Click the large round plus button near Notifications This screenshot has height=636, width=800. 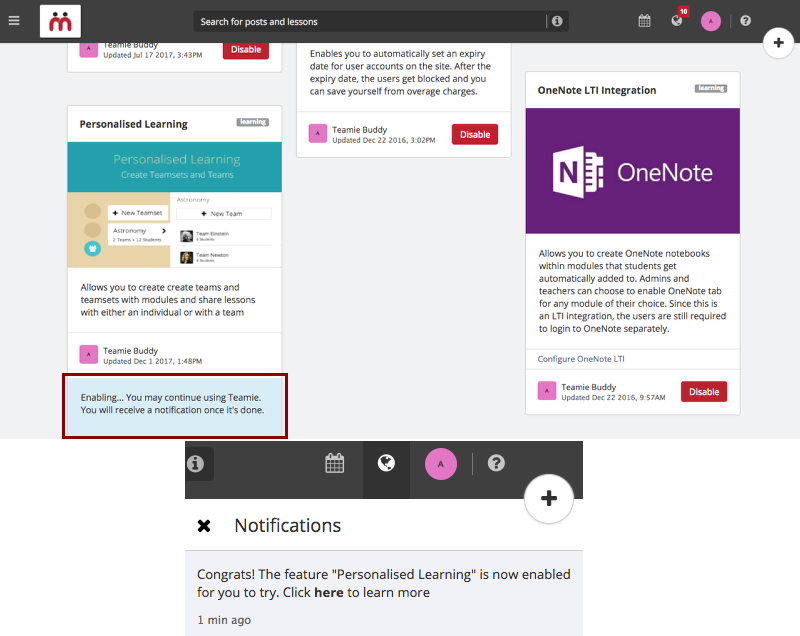coord(549,498)
